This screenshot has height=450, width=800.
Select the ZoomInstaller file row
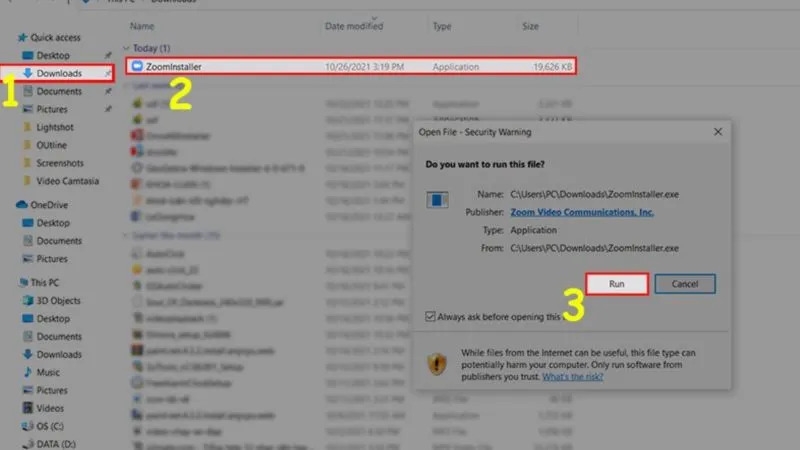point(352,66)
